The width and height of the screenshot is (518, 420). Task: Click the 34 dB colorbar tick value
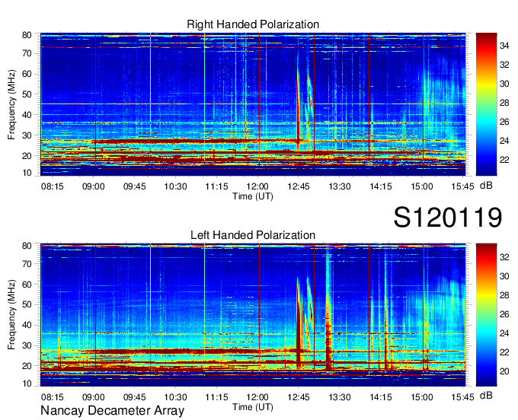point(504,46)
